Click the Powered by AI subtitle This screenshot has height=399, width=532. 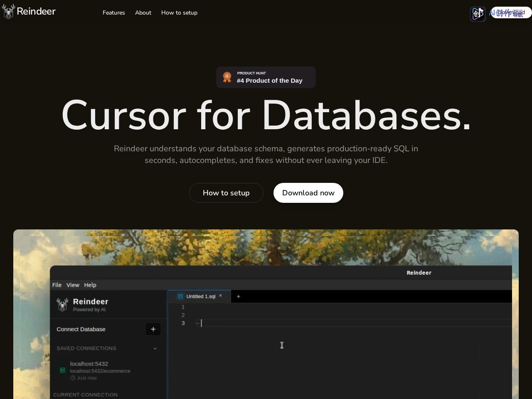[89, 310]
